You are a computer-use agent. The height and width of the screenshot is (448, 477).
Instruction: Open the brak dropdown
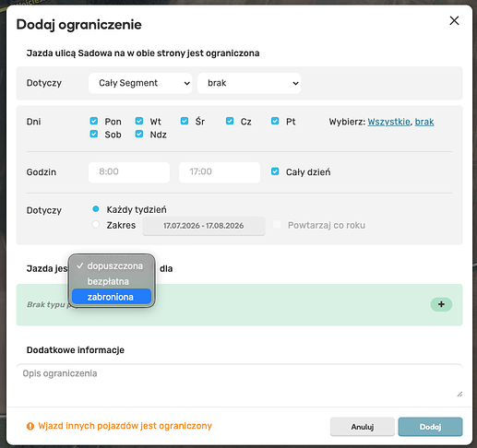(x=249, y=83)
